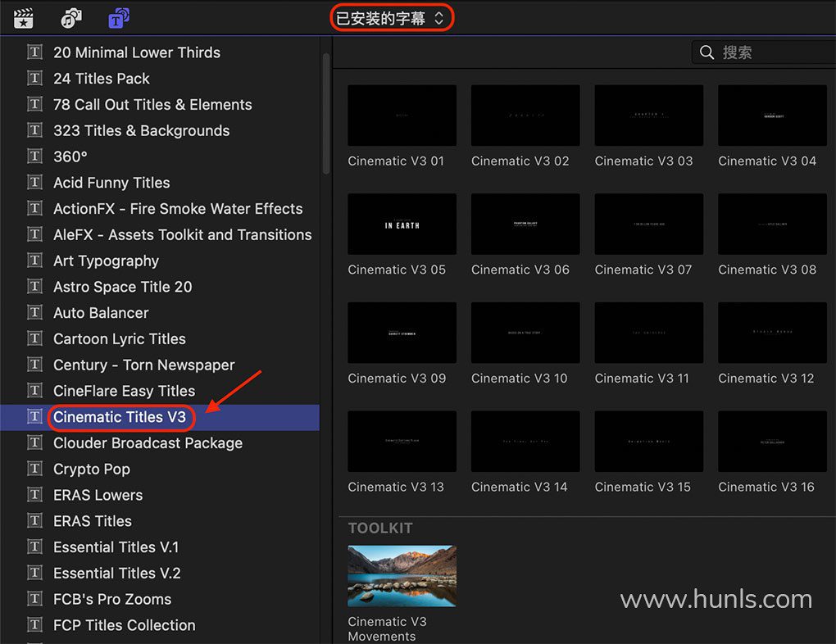The height and width of the screenshot is (644, 836).
Task: Select Cinematic V3 07 thumbnail
Action: [x=649, y=224]
